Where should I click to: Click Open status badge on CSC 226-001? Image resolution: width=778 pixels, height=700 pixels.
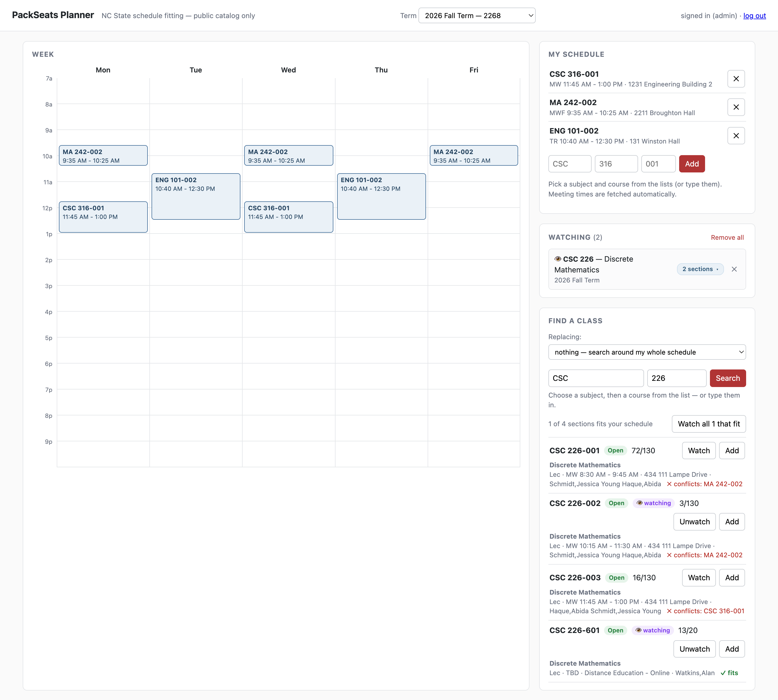click(x=615, y=451)
